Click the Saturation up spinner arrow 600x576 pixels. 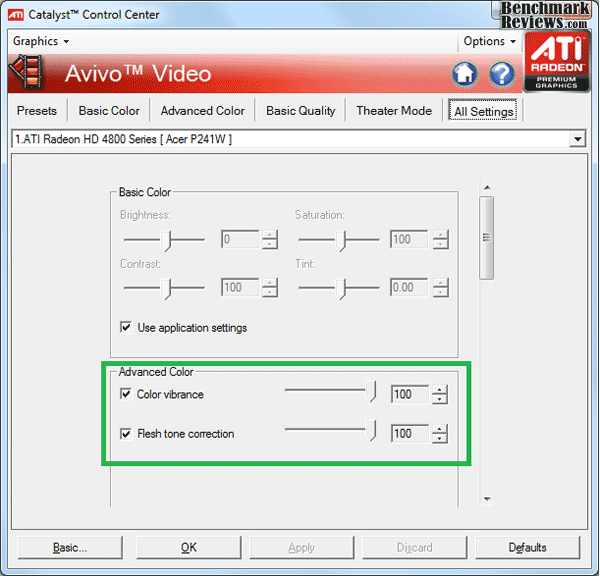(x=441, y=235)
